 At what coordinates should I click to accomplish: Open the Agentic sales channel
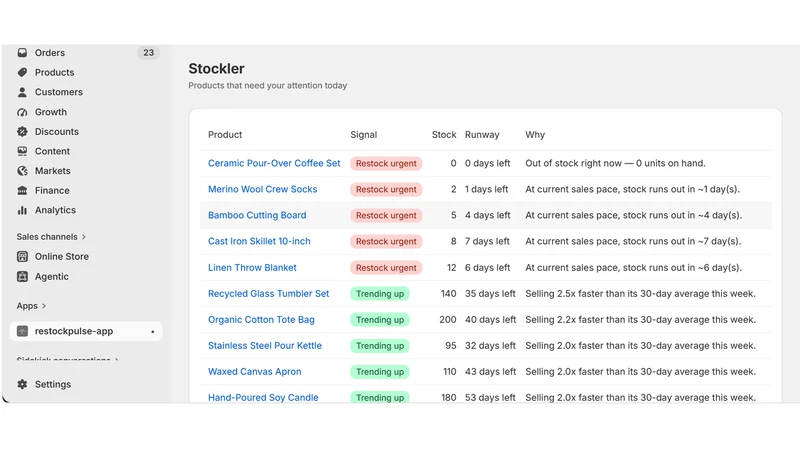tap(52, 277)
